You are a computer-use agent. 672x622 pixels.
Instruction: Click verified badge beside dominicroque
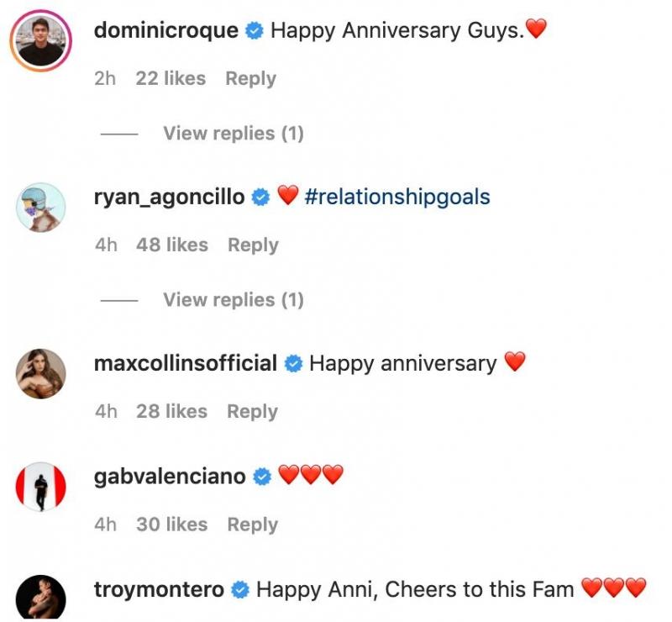255,32
